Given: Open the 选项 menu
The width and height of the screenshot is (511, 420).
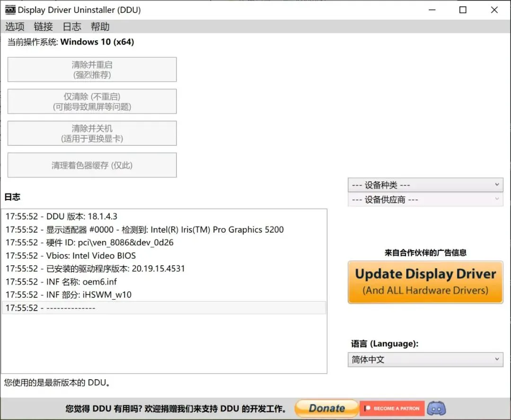Looking at the screenshot, I should (15, 27).
